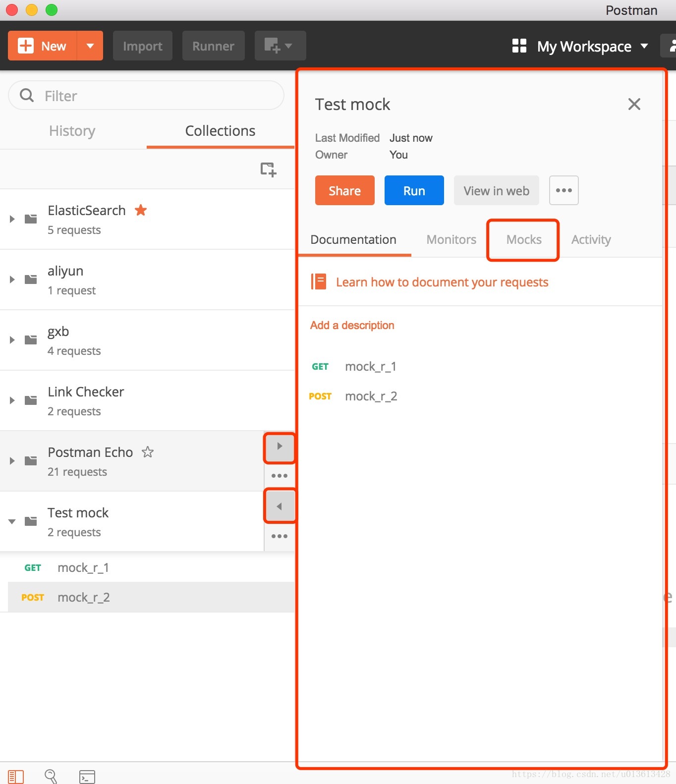Click the blue Run button
This screenshot has width=676, height=784.
point(414,190)
